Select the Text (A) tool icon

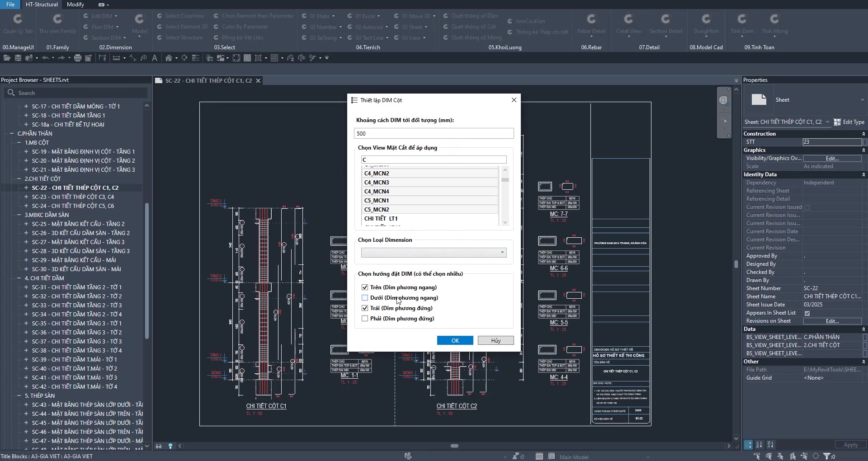point(155,58)
